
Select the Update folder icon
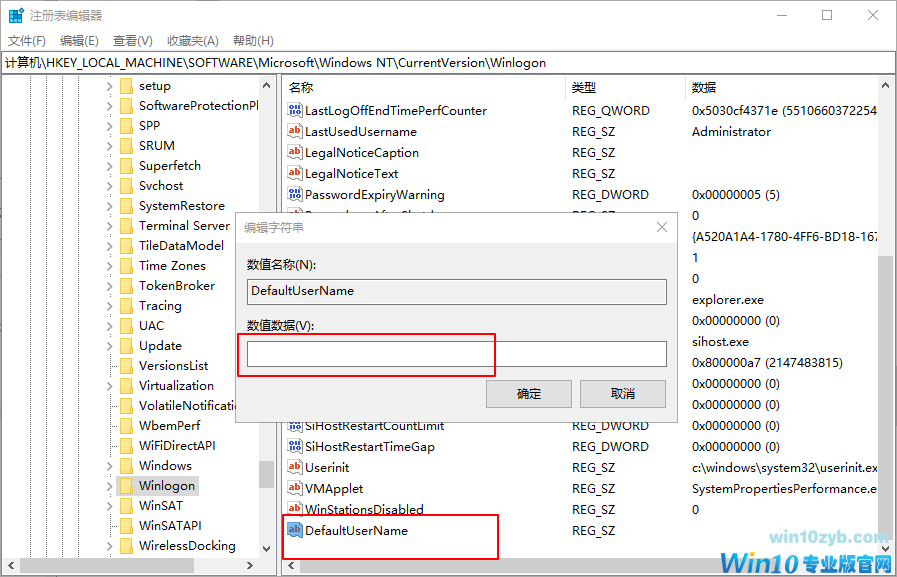pos(126,346)
